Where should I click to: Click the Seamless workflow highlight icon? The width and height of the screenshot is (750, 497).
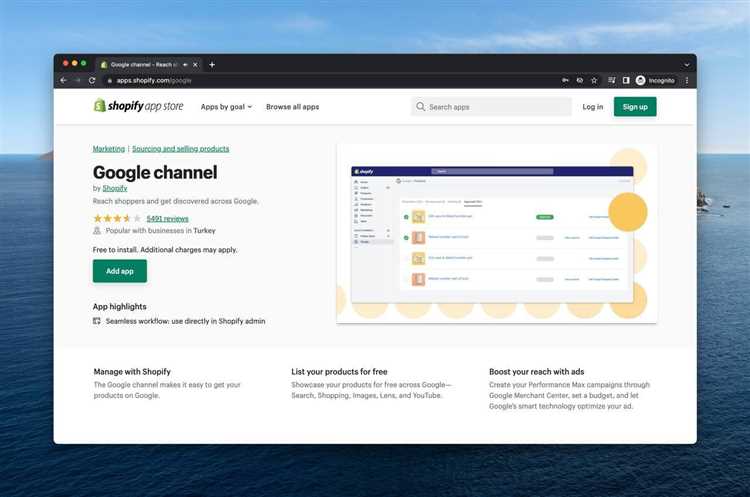[x=97, y=321]
